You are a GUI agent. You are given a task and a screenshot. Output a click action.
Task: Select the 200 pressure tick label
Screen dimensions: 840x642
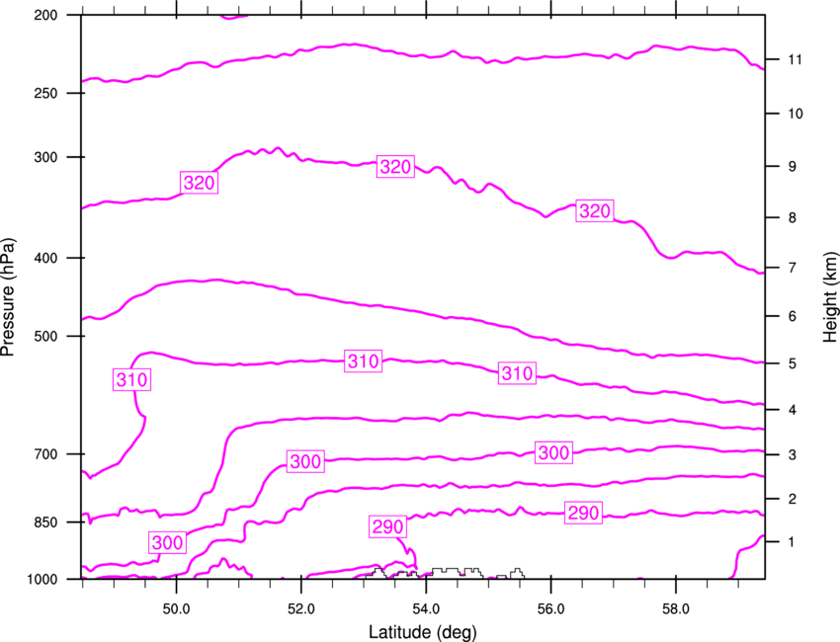click(x=45, y=15)
